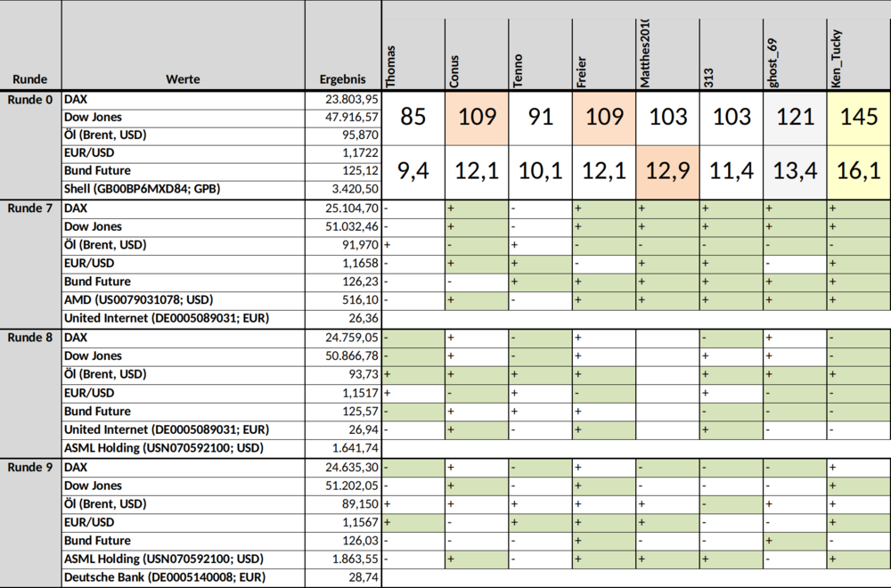This screenshot has height=588, width=891.
Task: Click the Werte column header
Action: pos(183,45)
